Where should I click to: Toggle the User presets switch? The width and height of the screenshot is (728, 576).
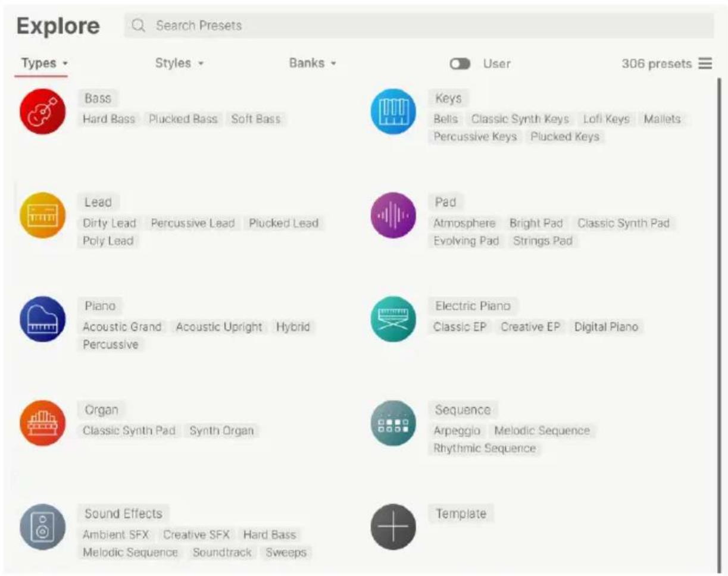point(460,64)
